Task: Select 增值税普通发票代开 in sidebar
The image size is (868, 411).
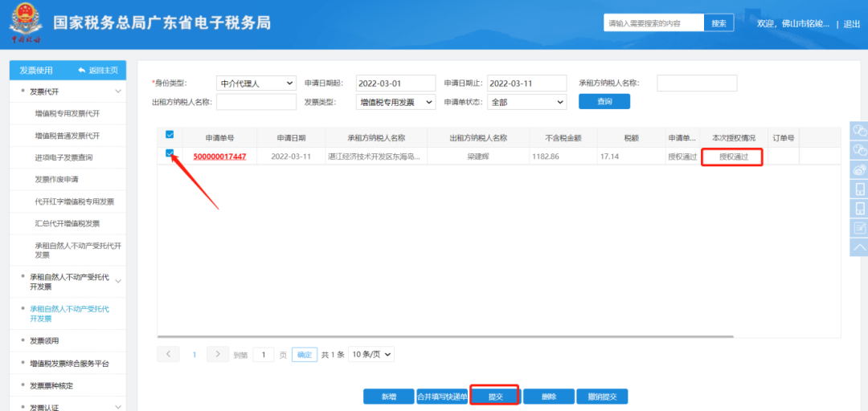Action: pos(68,136)
